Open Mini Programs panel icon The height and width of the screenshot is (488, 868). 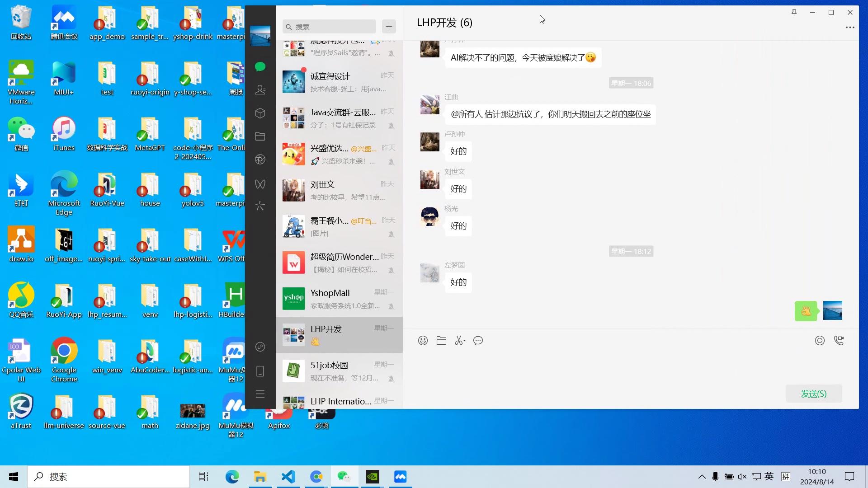(x=260, y=347)
